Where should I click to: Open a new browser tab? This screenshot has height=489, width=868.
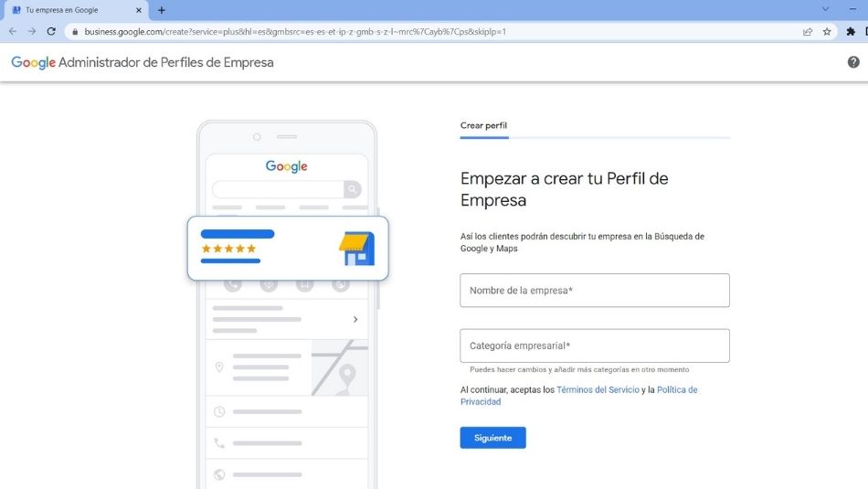162,10
